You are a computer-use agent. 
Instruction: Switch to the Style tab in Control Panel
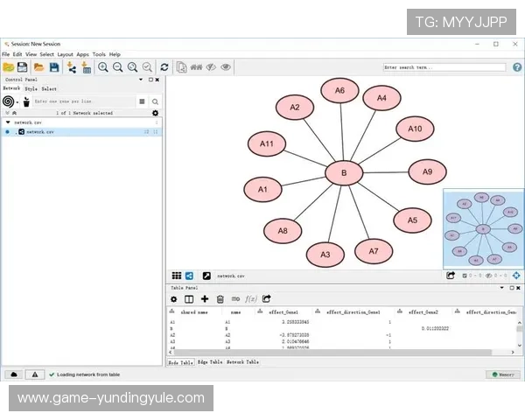31,88
